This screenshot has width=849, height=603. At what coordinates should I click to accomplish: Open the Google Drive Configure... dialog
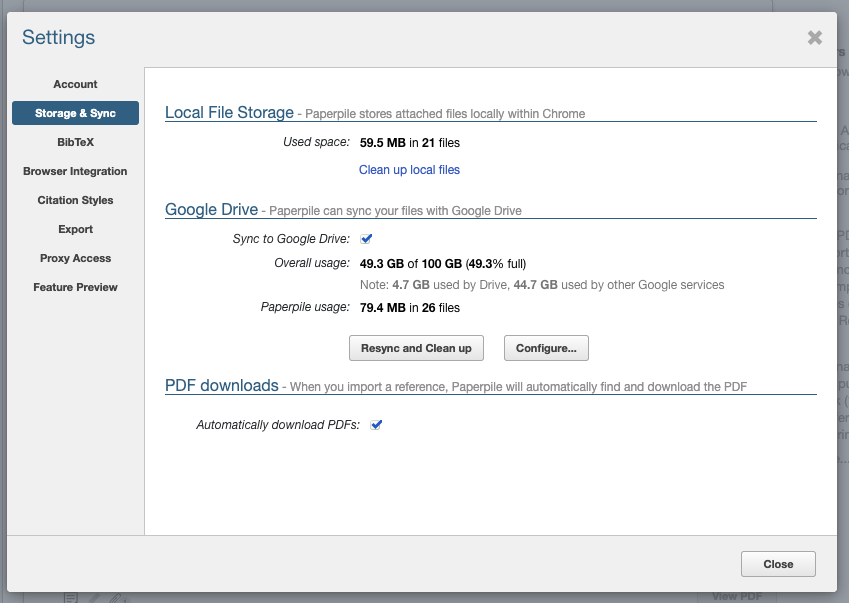point(546,348)
